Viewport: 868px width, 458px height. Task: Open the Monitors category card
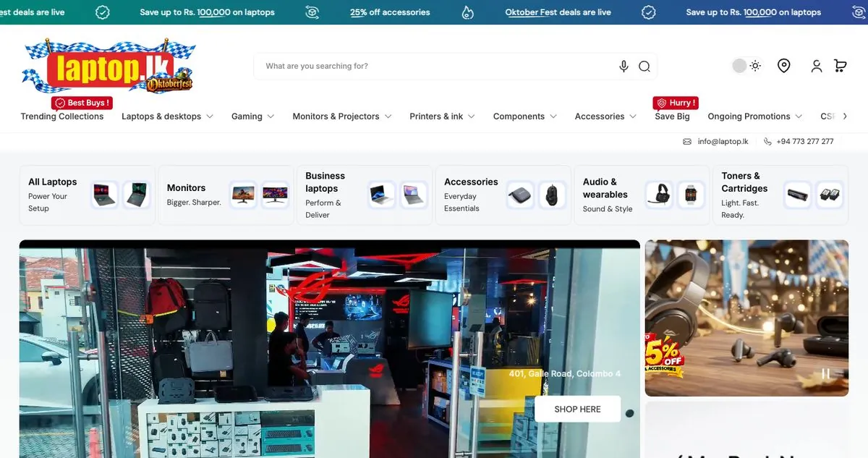pos(226,195)
